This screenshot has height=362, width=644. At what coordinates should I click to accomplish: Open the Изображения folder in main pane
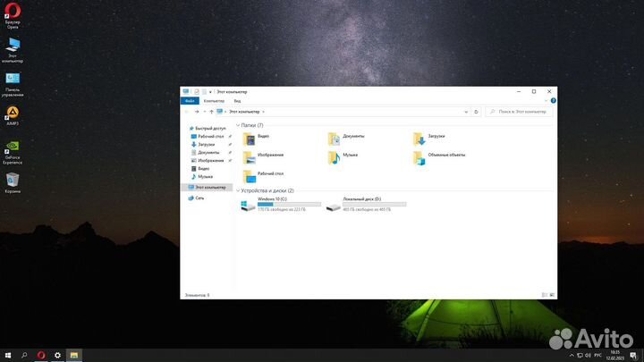tap(263, 157)
